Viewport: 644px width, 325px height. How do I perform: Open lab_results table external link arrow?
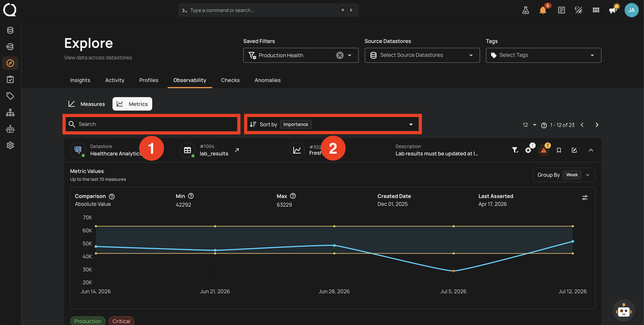point(237,150)
